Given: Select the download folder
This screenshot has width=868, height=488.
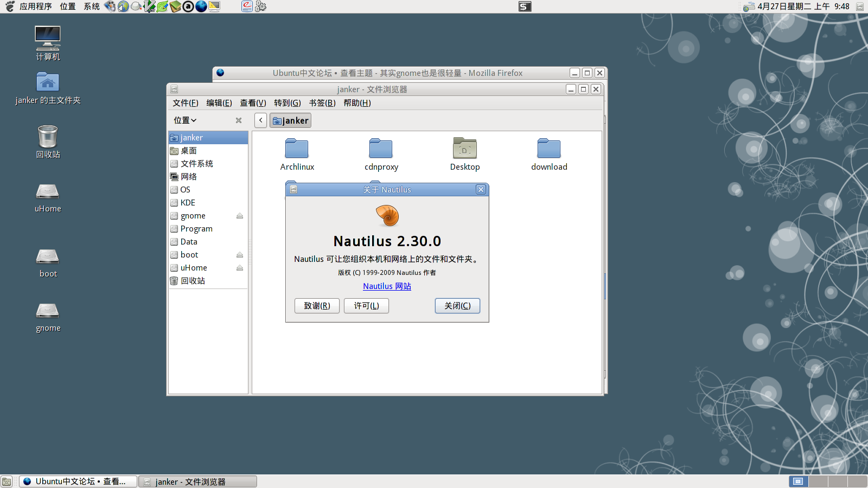Looking at the screenshot, I should (549, 155).
